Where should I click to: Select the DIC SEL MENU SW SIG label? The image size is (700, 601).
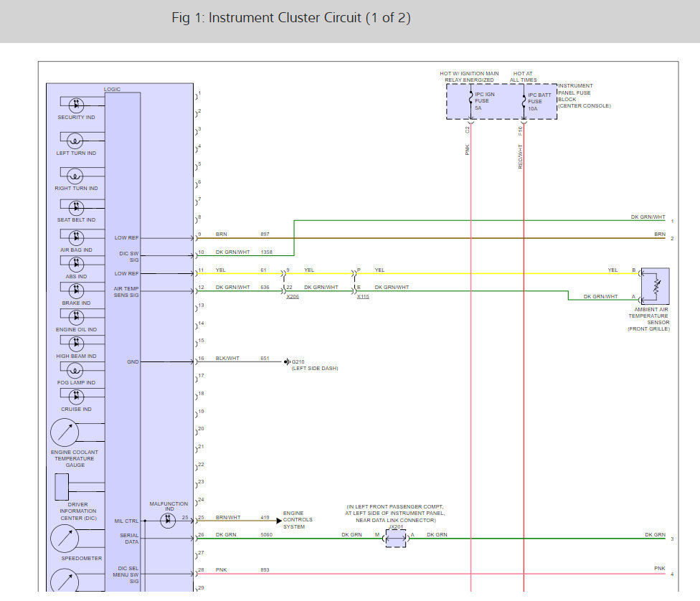click(126, 574)
